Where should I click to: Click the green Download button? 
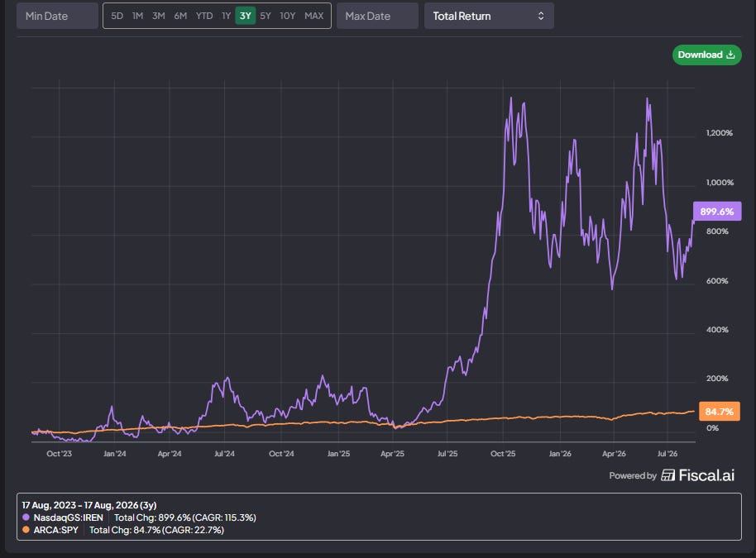(707, 55)
